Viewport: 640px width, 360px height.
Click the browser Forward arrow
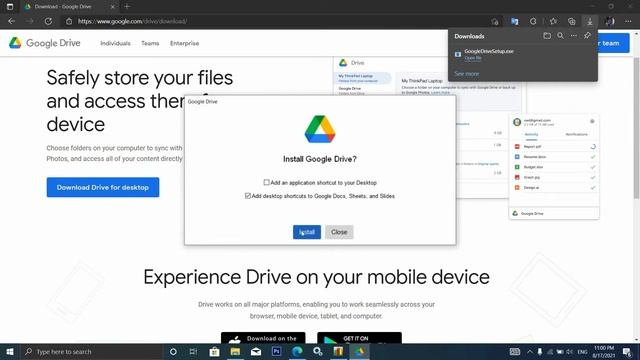30,21
